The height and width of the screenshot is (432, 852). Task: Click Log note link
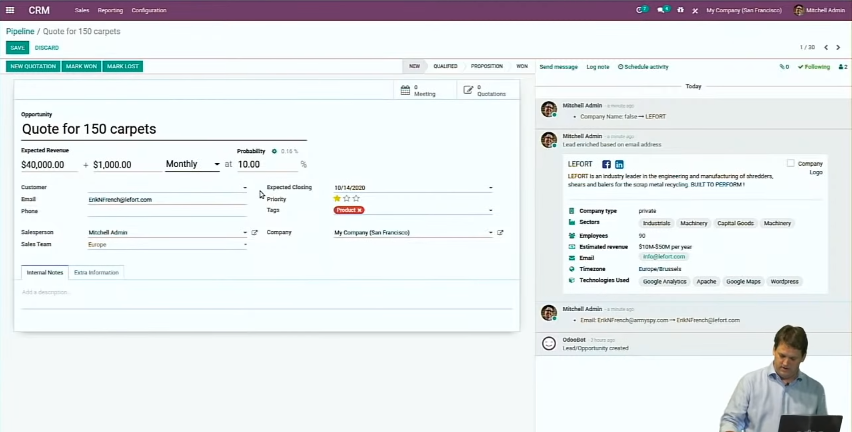[x=598, y=67]
